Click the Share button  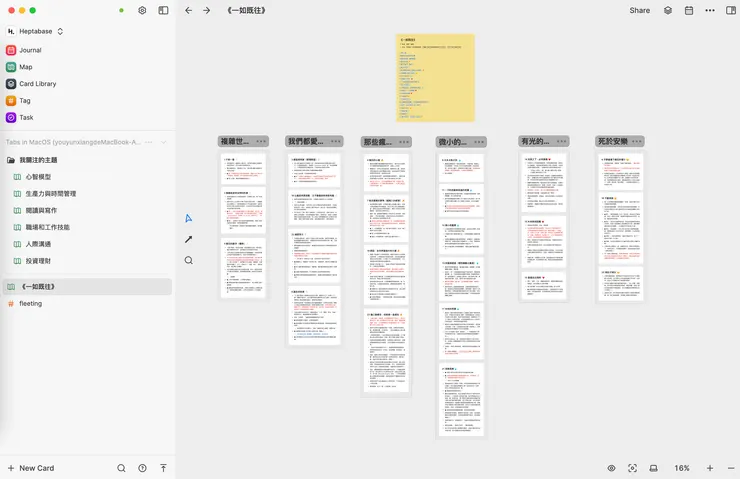pos(639,10)
